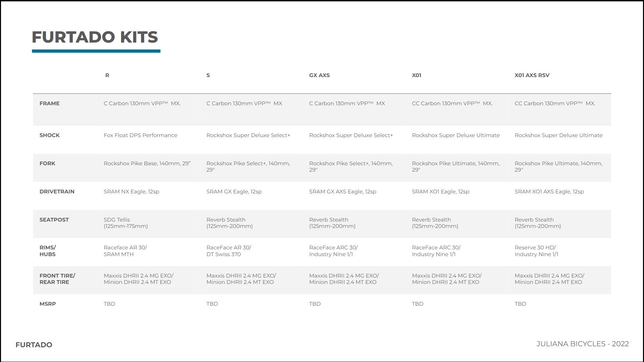Click the FURTADO footer label
This screenshot has width=644, height=362.
click(x=34, y=345)
